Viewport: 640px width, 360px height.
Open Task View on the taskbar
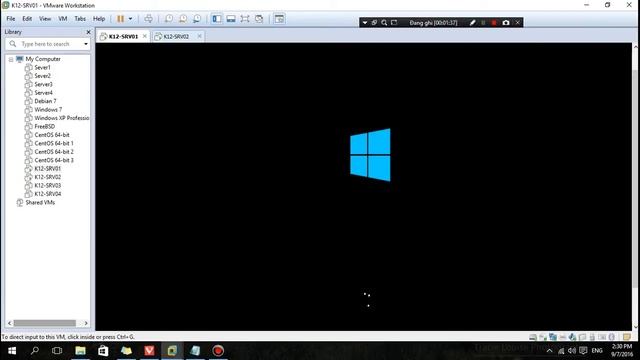coord(57,351)
